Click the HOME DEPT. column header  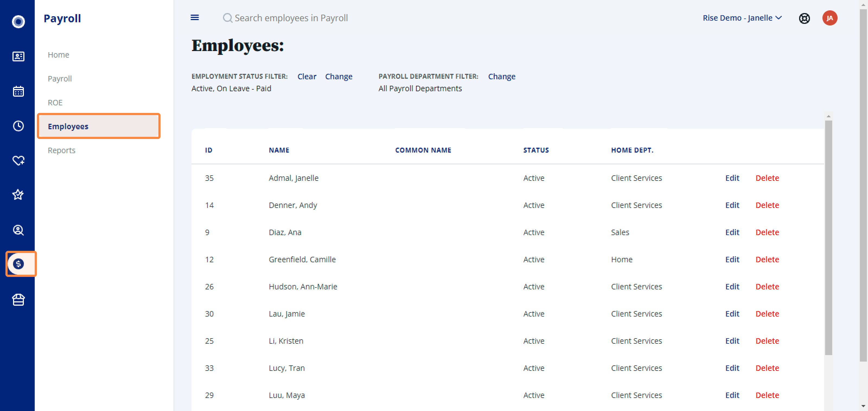point(632,150)
